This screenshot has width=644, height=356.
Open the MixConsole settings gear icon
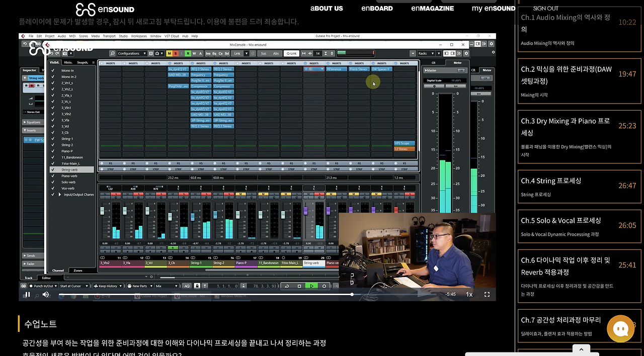click(x=466, y=53)
